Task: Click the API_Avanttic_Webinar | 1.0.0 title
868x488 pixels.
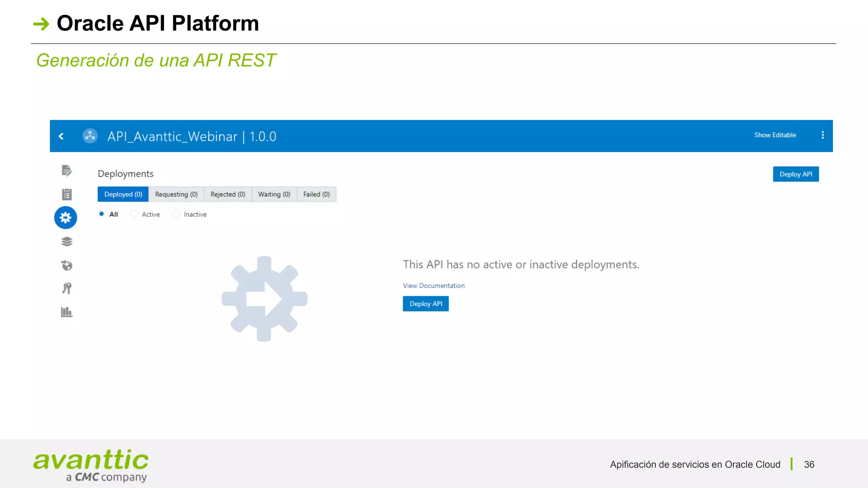Action: tap(192, 136)
